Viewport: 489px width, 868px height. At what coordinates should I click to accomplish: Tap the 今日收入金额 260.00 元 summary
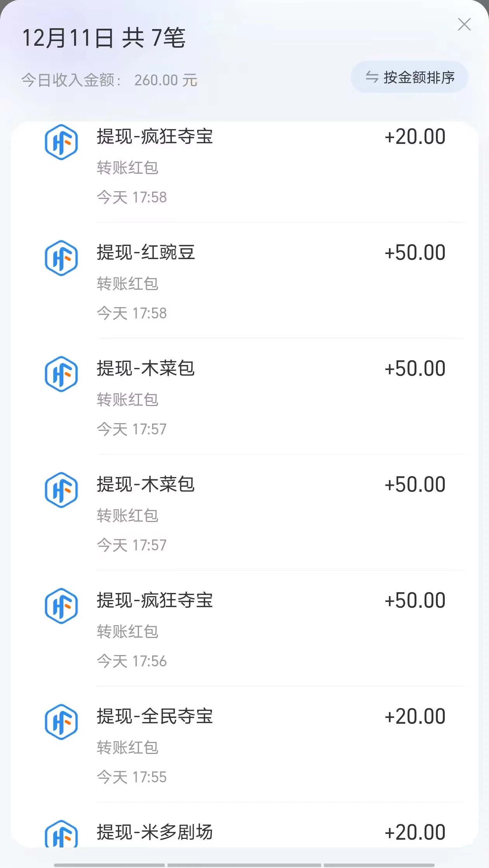point(109,80)
